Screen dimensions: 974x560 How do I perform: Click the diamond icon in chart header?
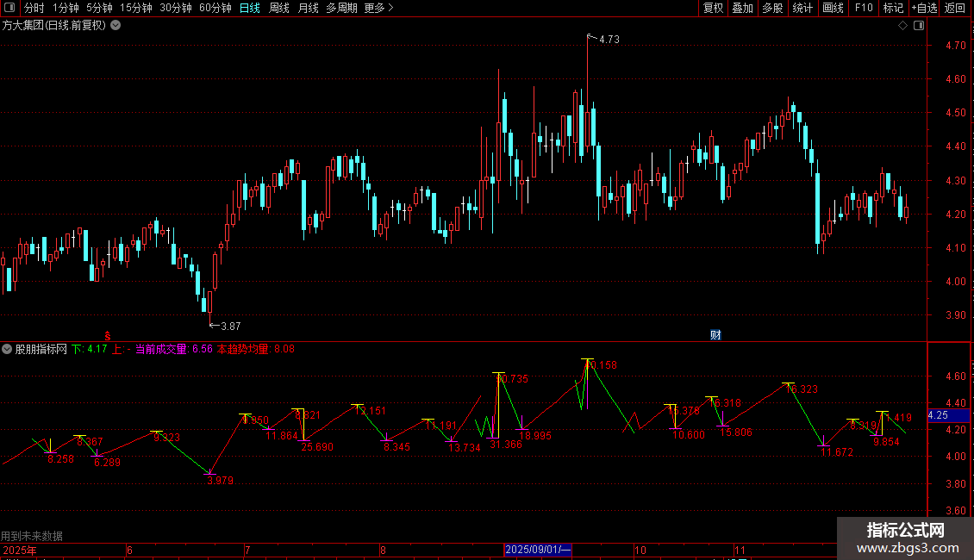point(903,26)
